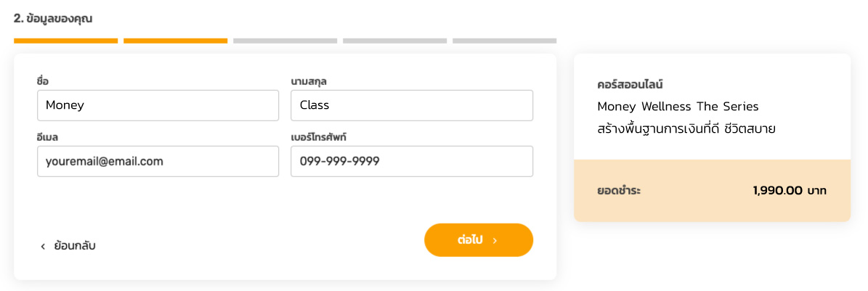Click the อีเมล field label
The image size is (868, 291).
coord(46,136)
